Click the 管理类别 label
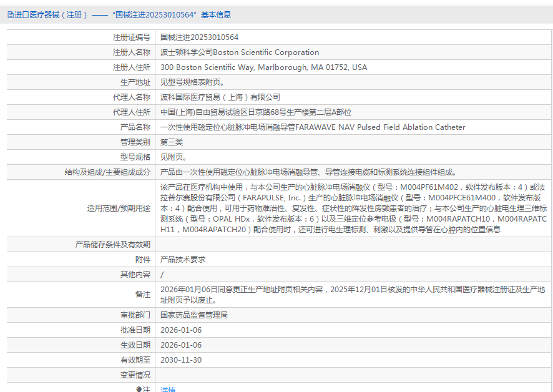 [x=135, y=142]
